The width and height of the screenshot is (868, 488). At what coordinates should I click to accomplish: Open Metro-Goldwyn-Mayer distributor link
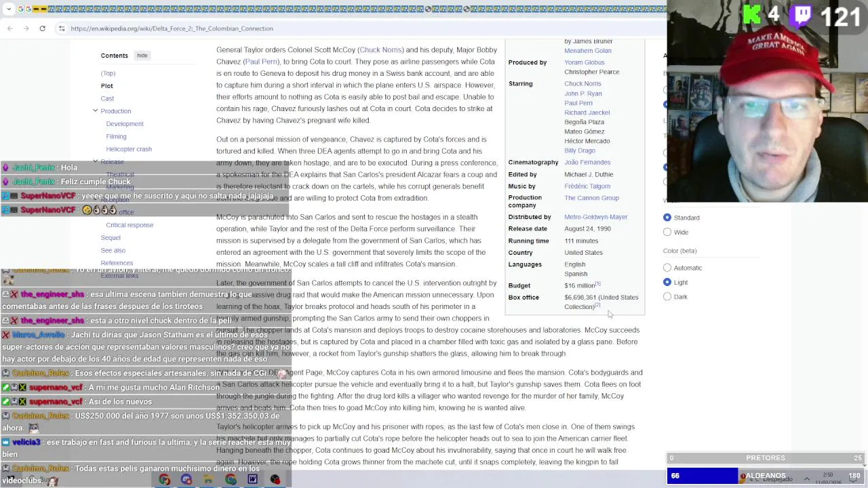(596, 217)
